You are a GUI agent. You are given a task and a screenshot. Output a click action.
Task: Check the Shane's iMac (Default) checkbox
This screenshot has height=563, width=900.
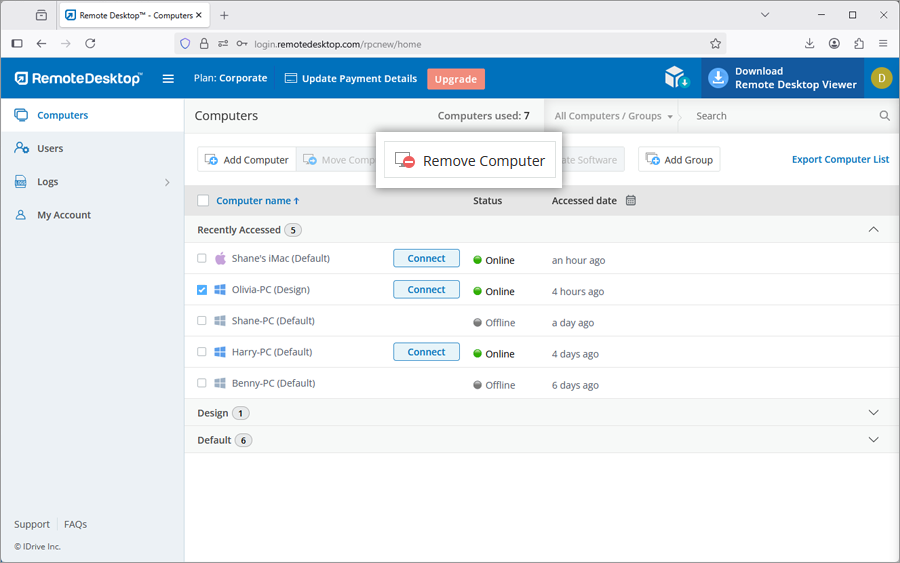tap(202, 258)
